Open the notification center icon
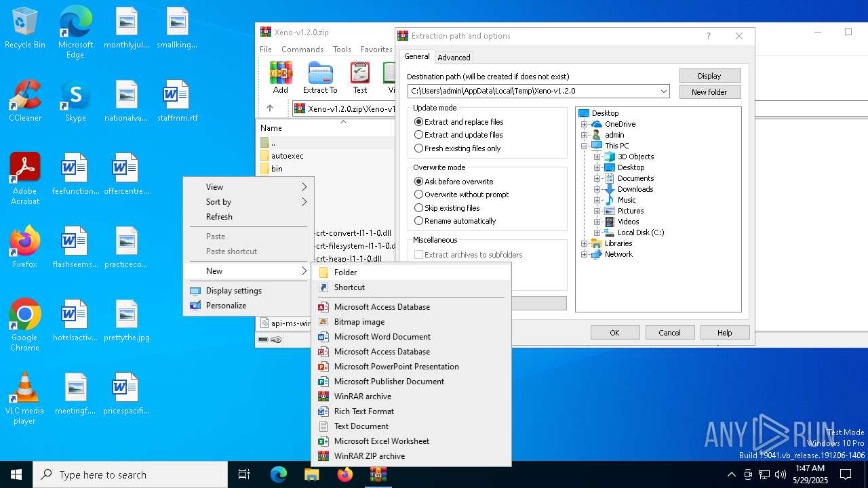Viewport: 868px width, 488px height. (846, 474)
